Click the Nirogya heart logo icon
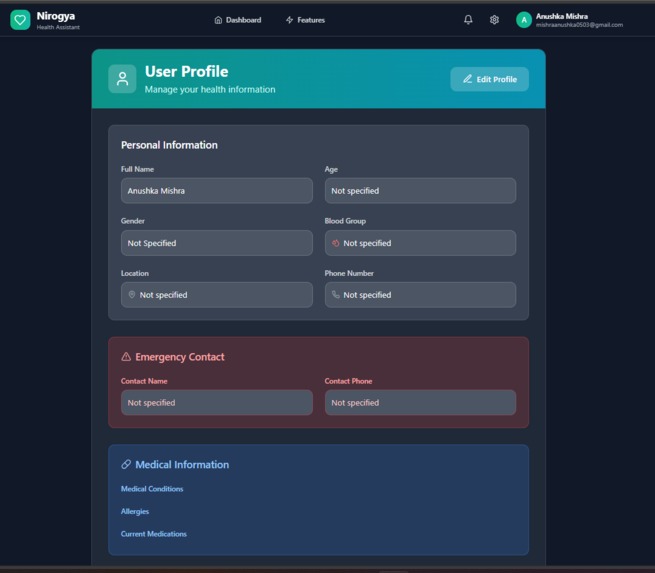The image size is (655, 573). [x=20, y=20]
